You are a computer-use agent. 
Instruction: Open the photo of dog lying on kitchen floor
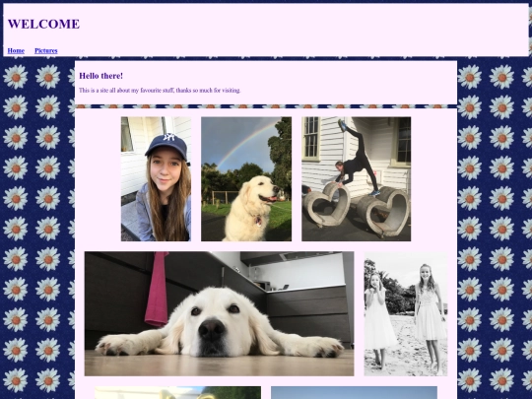pyautogui.click(x=219, y=313)
